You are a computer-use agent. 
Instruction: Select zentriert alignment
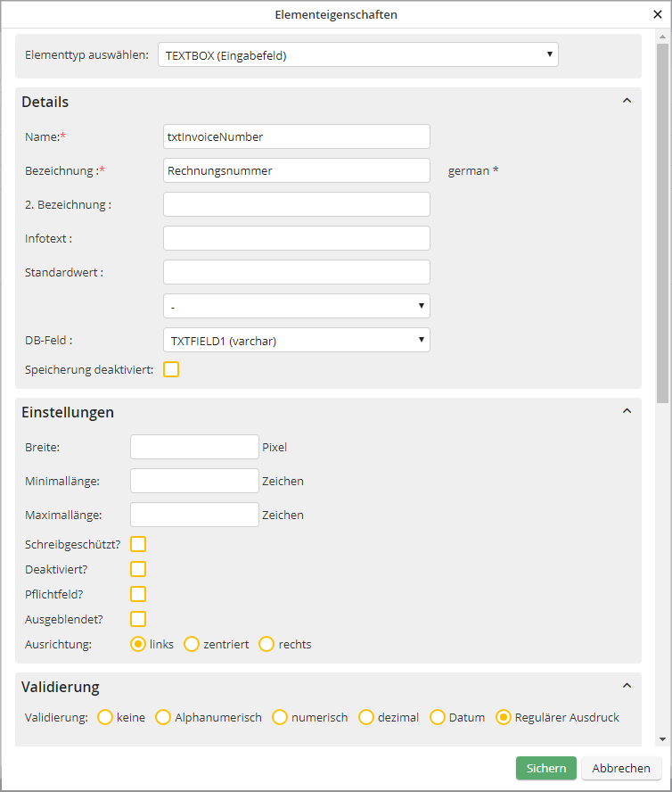192,644
